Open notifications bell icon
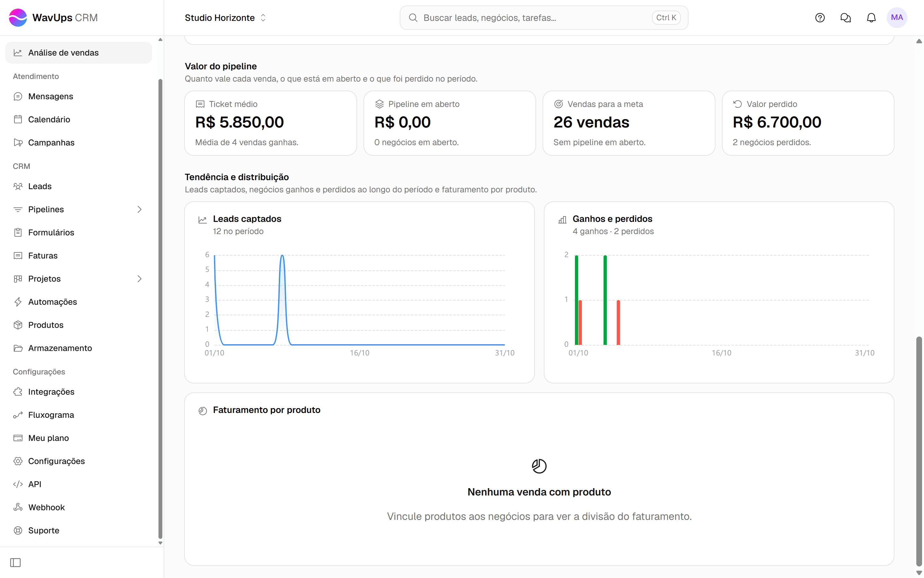 871,18
